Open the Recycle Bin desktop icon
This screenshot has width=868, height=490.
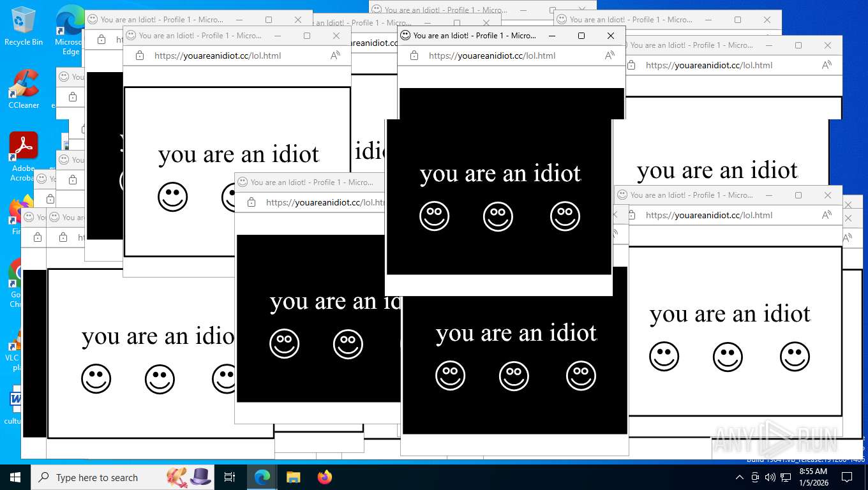pyautogui.click(x=23, y=26)
